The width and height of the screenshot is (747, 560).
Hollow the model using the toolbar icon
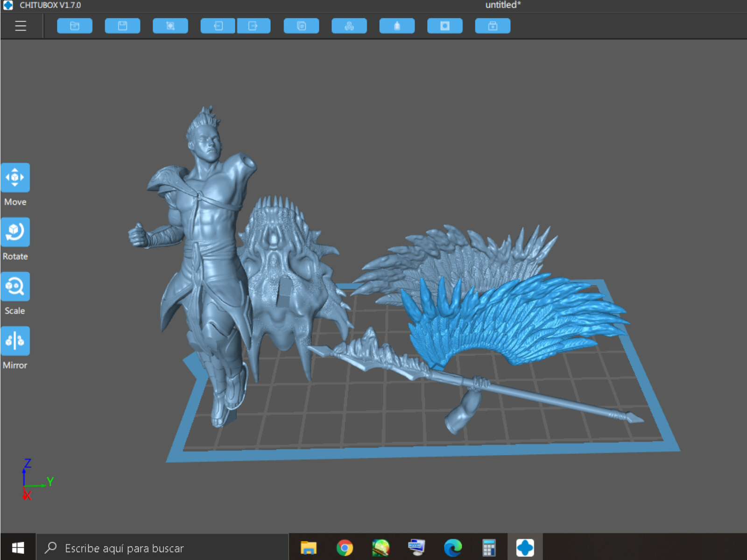pos(397,26)
